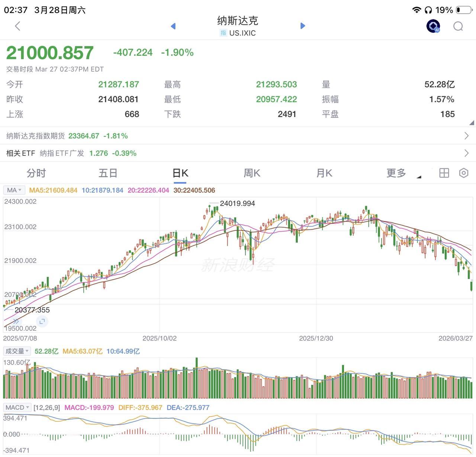The height and width of the screenshot is (457, 476).
Task: Switch to 五日 tab
Action: pos(108,173)
